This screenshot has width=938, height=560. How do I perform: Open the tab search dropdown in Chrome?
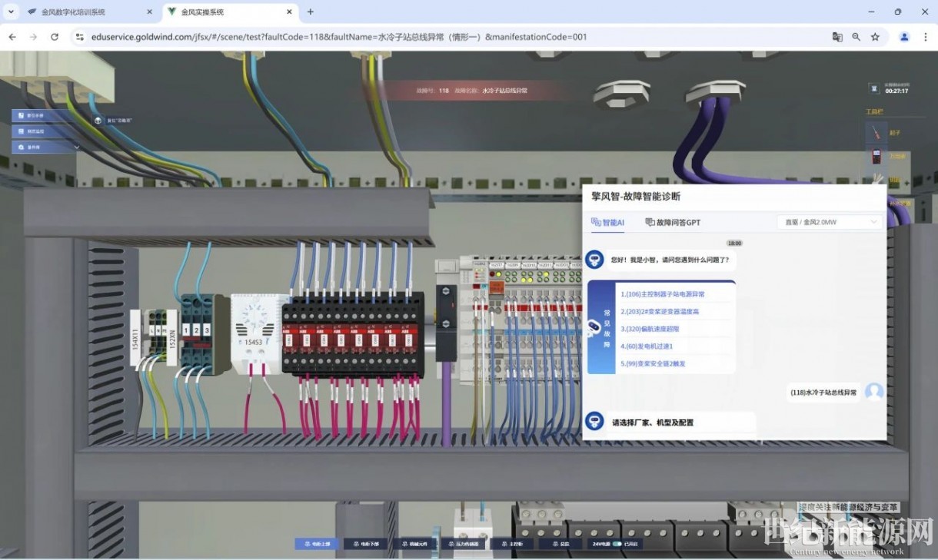click(x=11, y=12)
